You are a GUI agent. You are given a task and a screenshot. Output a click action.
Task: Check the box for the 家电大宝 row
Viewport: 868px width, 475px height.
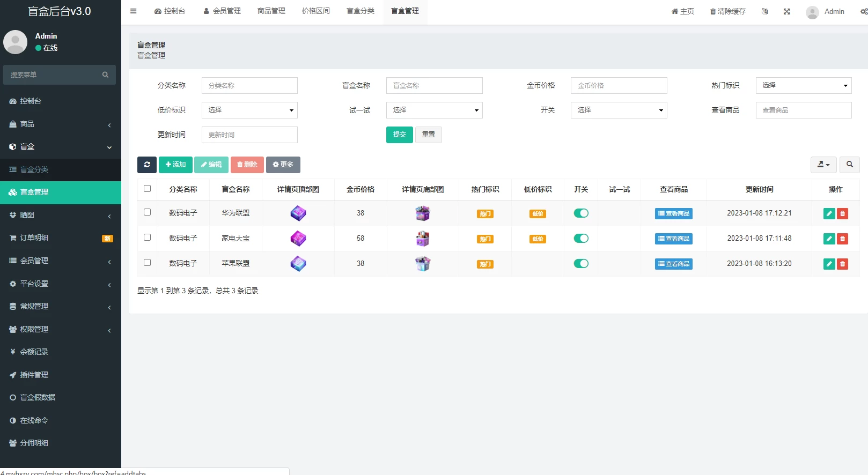pyautogui.click(x=148, y=237)
